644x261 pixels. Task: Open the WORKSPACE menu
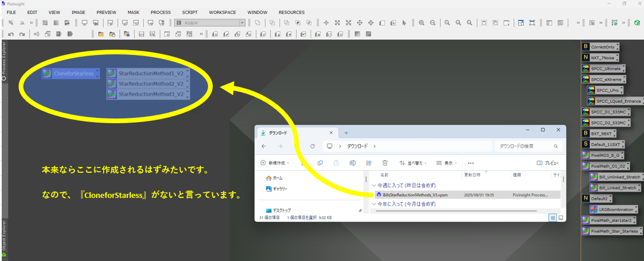(223, 12)
